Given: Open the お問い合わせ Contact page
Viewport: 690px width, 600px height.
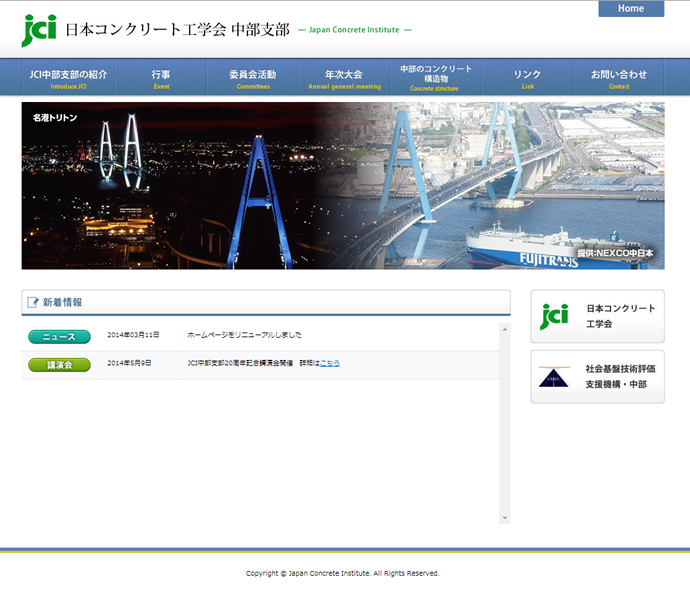Looking at the screenshot, I should 619,78.
